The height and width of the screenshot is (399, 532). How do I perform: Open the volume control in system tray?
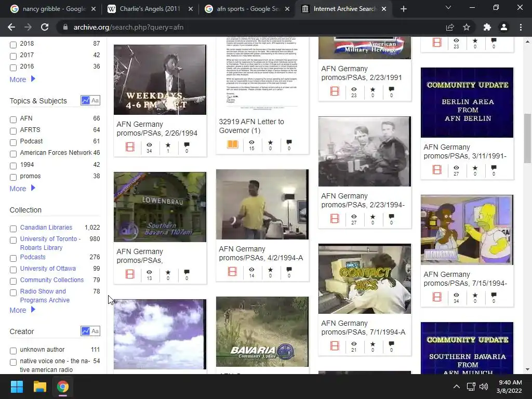[x=484, y=387]
